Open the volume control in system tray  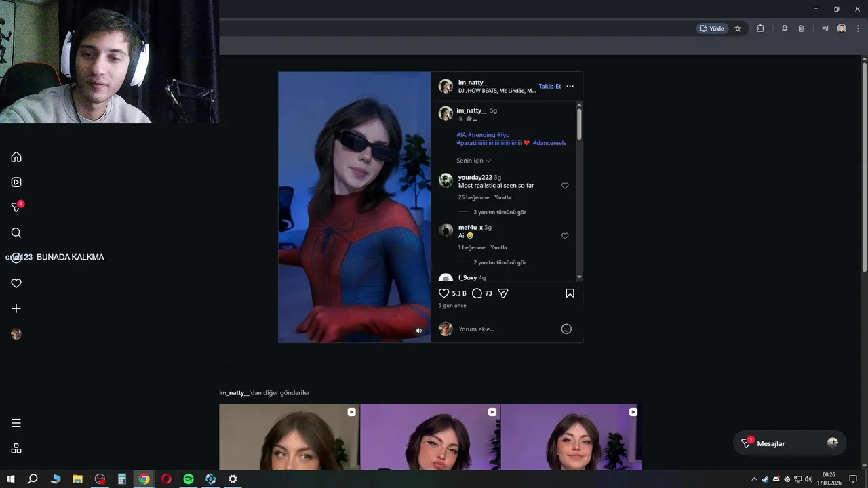[808, 479]
